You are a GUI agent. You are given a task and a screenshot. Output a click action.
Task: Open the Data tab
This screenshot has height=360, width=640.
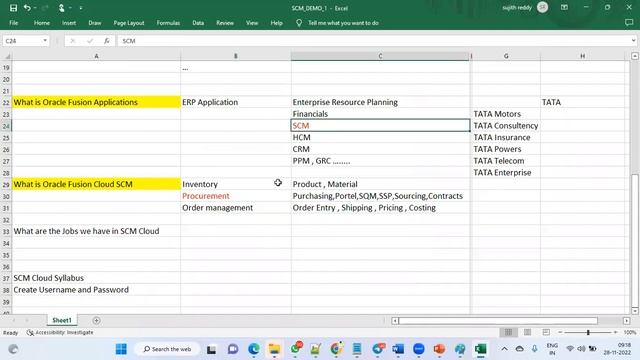[x=198, y=23]
